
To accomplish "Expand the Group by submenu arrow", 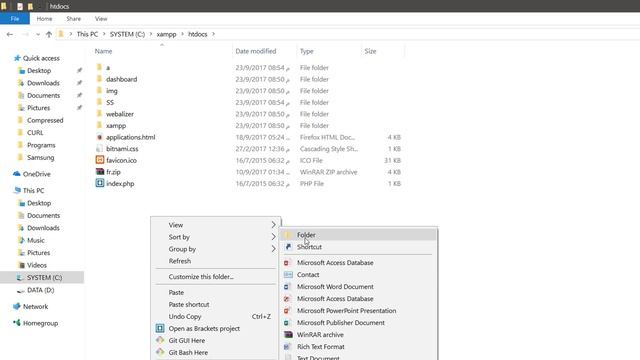I will click(x=273, y=249).
